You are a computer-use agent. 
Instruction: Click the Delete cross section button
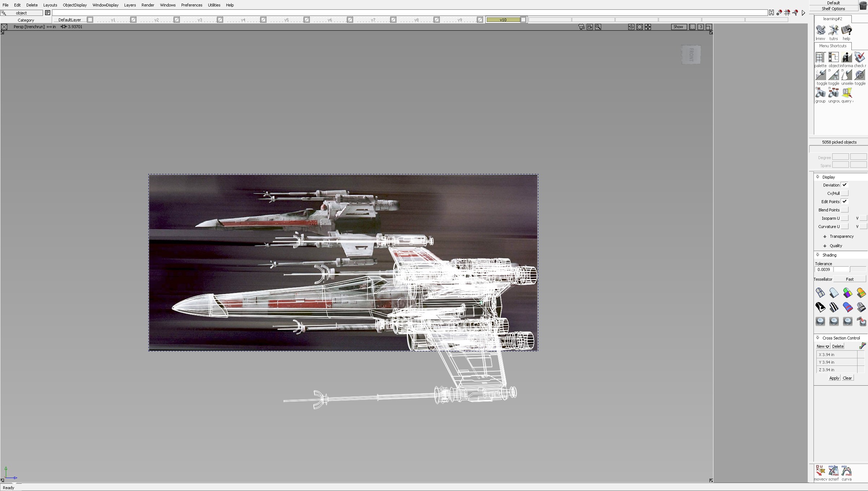pyautogui.click(x=838, y=346)
